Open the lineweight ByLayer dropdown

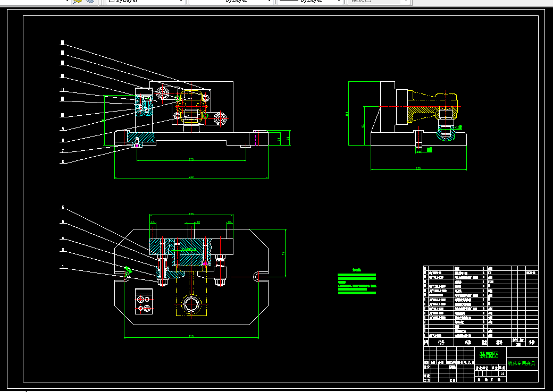[x=311, y=2]
